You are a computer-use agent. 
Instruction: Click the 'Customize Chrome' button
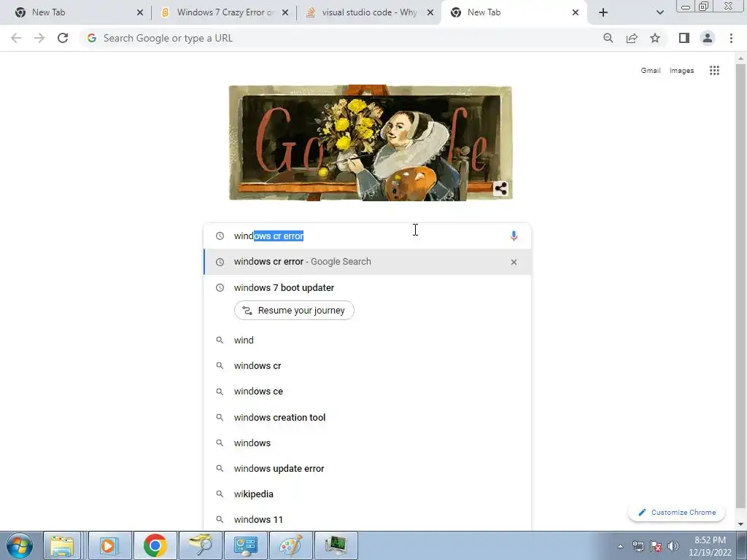coord(676,513)
